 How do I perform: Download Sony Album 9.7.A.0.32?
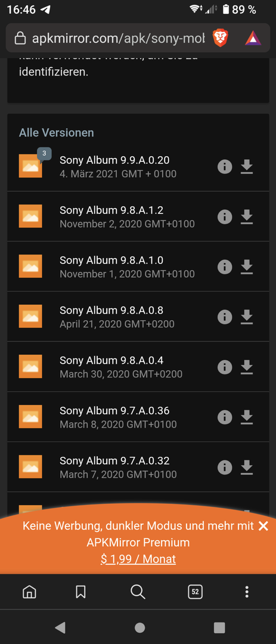(x=246, y=467)
